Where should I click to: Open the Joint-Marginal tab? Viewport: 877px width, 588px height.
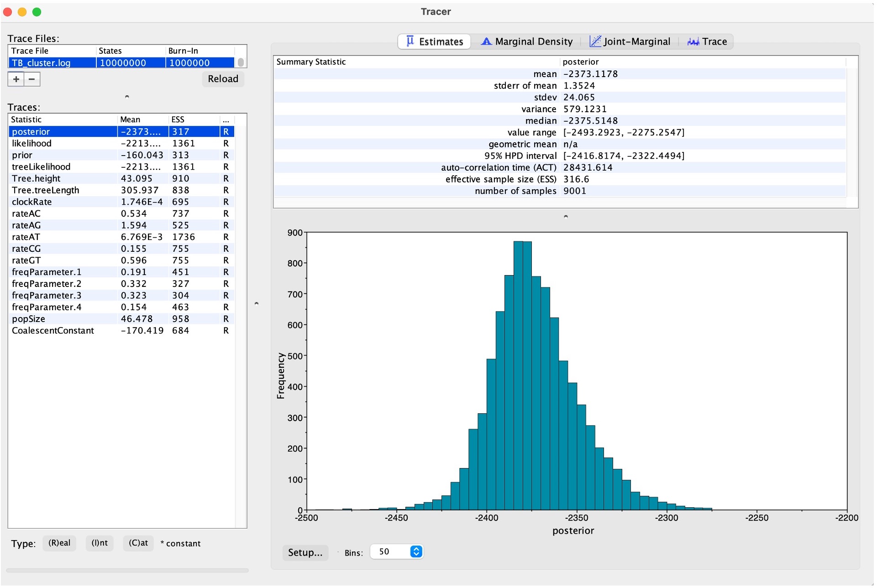[x=630, y=42]
